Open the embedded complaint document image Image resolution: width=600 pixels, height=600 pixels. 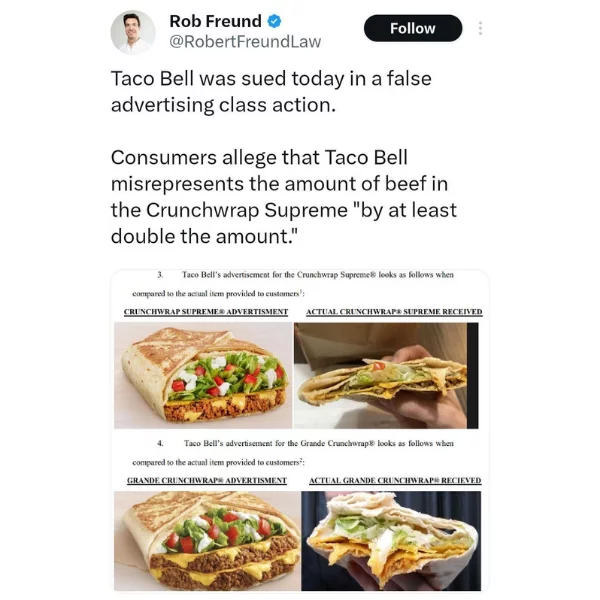click(300, 431)
